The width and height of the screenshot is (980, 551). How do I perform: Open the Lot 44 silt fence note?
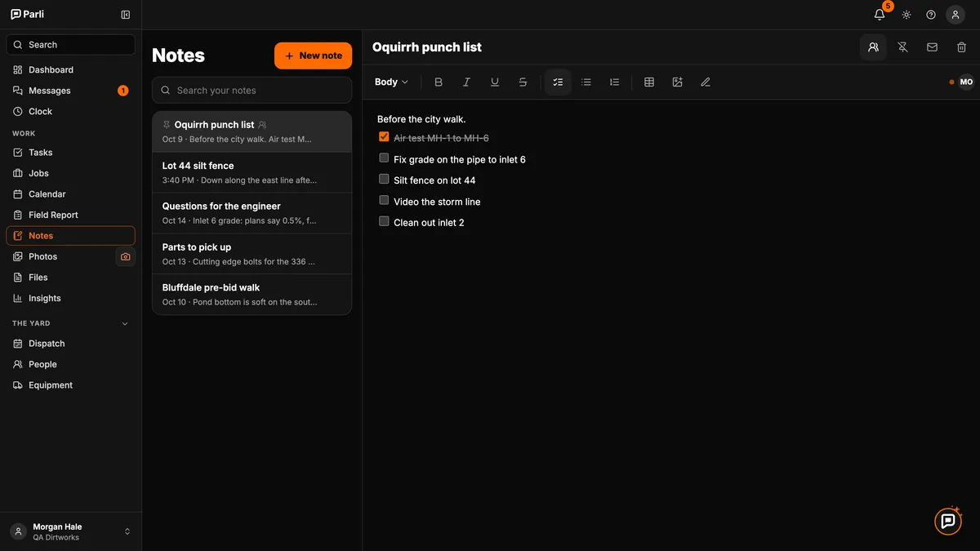(x=252, y=172)
